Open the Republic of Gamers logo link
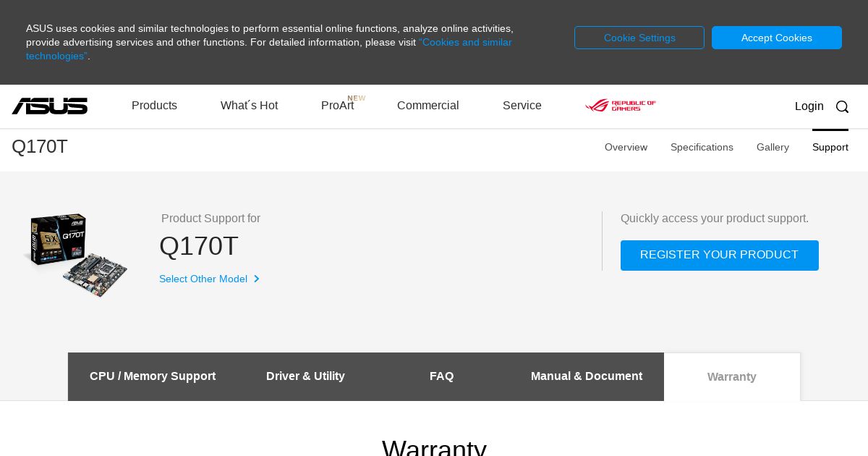 coord(621,106)
